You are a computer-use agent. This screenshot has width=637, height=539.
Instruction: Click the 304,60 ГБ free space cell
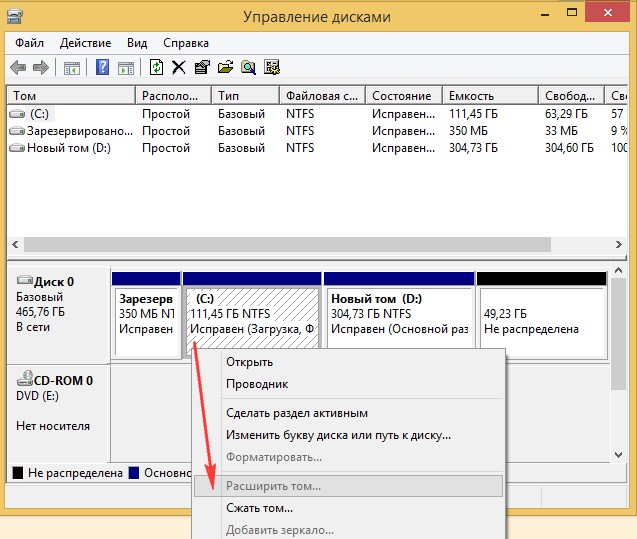569,148
